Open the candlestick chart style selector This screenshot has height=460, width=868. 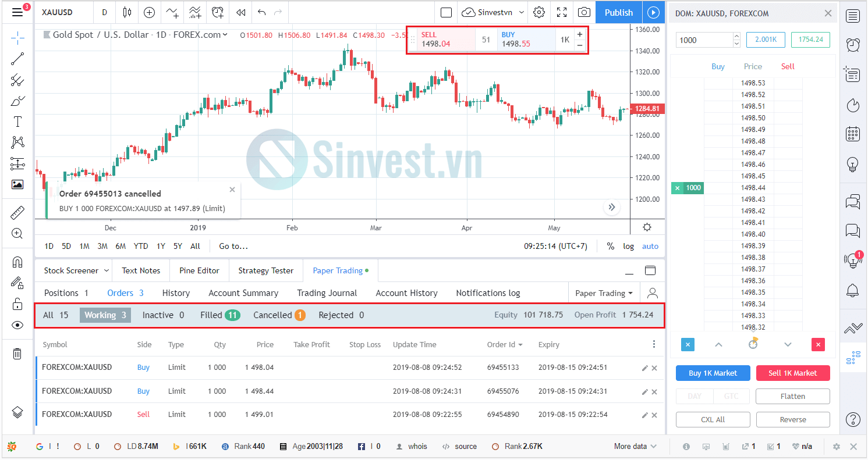tap(127, 12)
